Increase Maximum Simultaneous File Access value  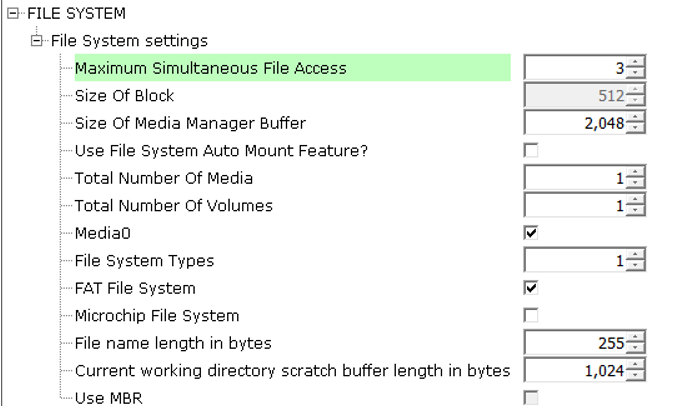click(635, 63)
